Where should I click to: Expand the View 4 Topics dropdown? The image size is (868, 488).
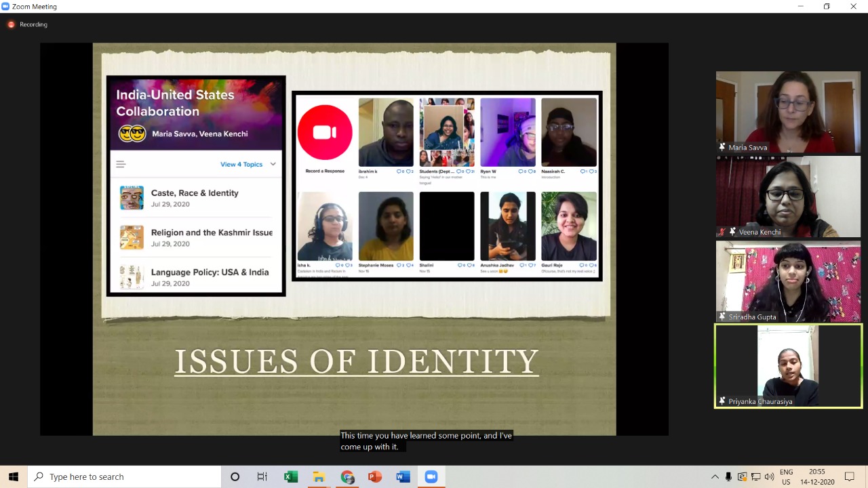[x=248, y=164]
